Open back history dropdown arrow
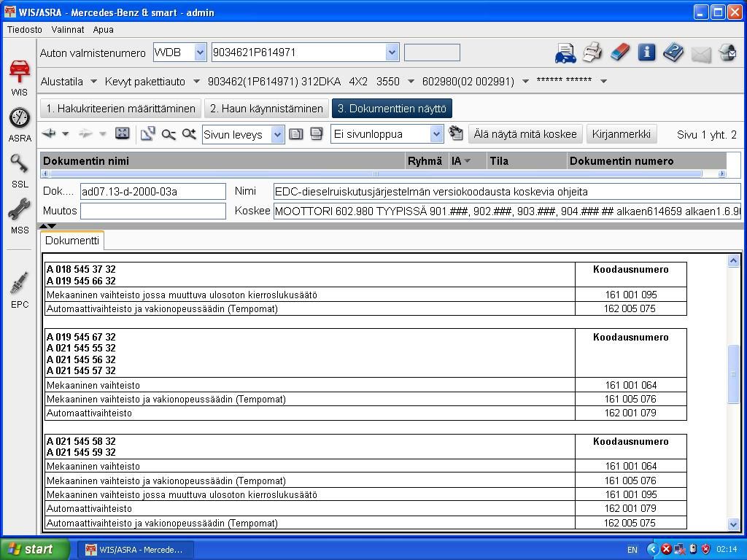747x560 pixels. point(66,134)
